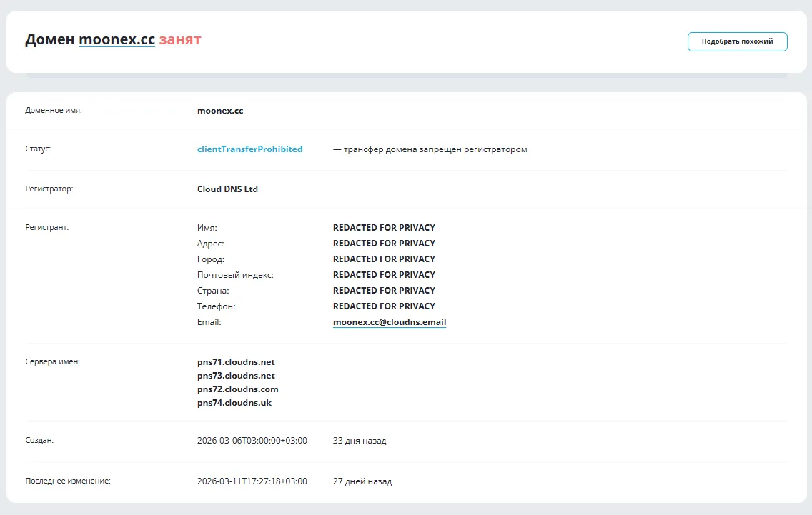
Task: Click name server pns74.cloudns.uk
Action: click(x=234, y=403)
